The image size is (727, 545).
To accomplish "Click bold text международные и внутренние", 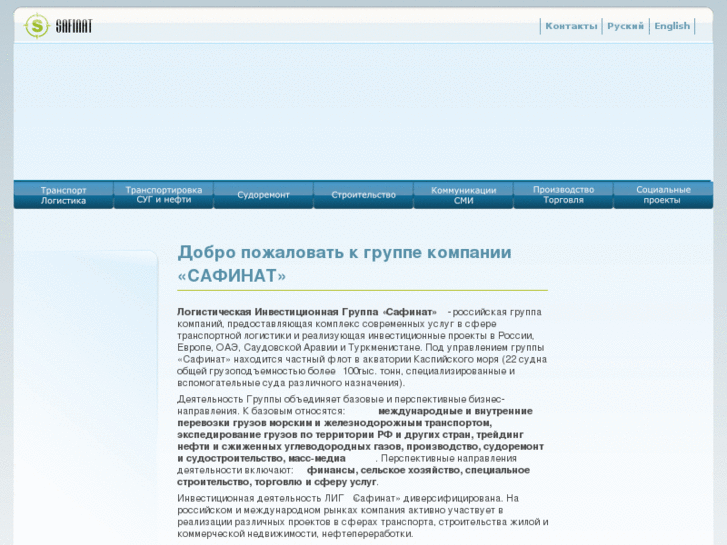I will [x=455, y=411].
